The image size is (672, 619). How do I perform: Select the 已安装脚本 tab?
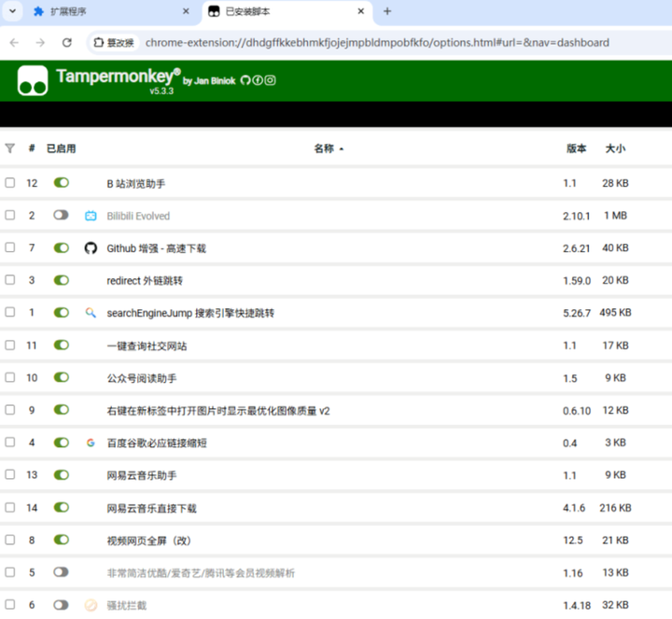click(x=287, y=11)
